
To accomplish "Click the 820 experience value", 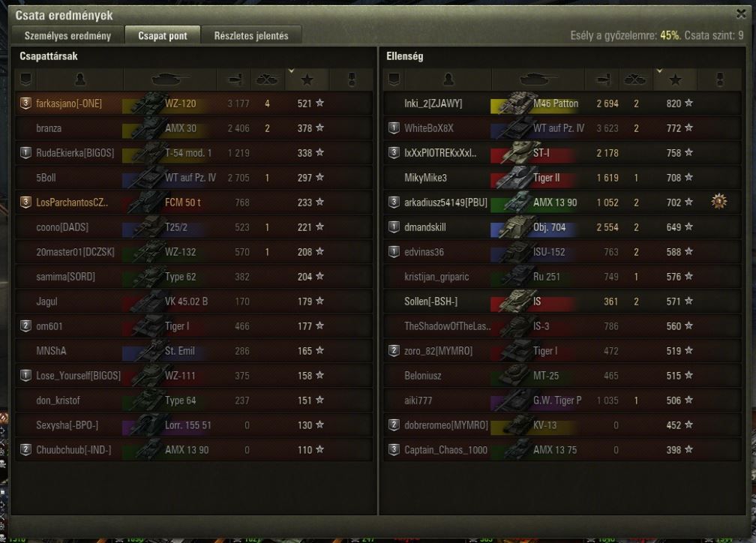I will [673, 103].
